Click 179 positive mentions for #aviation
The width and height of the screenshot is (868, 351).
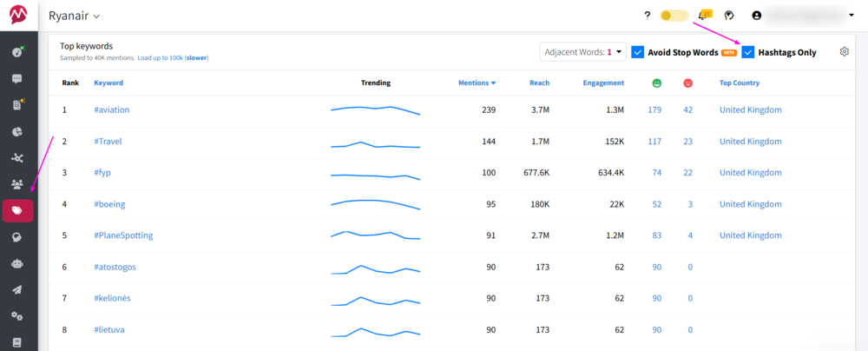click(x=654, y=109)
